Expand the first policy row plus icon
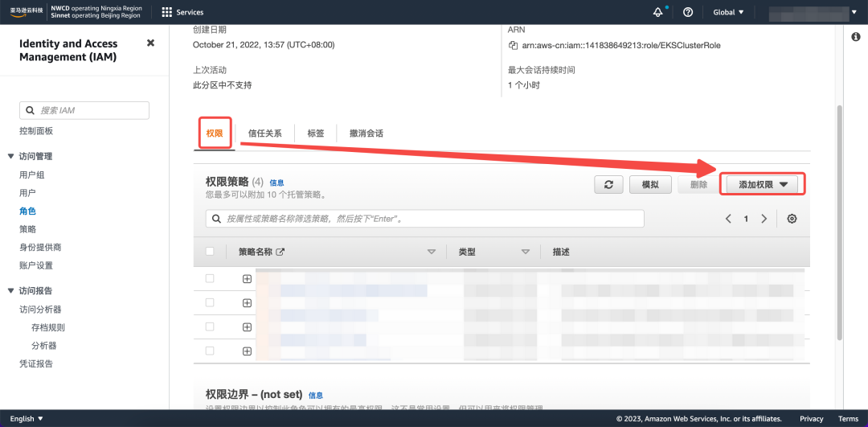 pyautogui.click(x=247, y=279)
